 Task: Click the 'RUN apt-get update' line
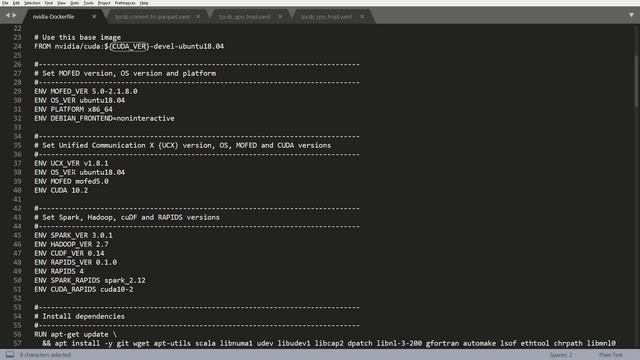point(76,334)
